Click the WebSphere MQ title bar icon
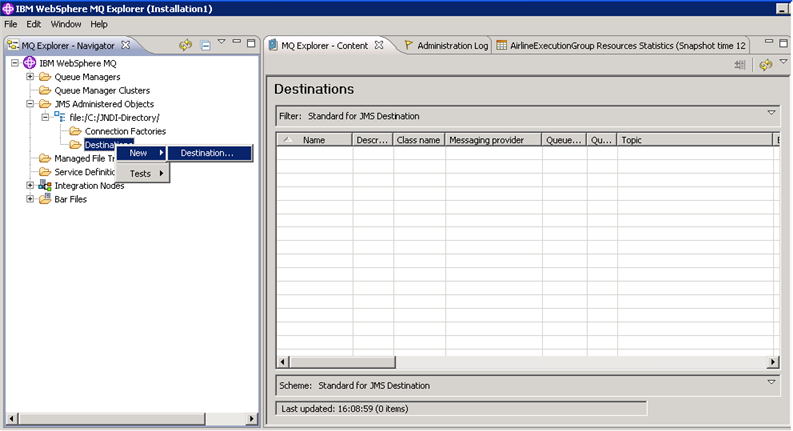This screenshot has height=431, width=793. (x=8, y=8)
